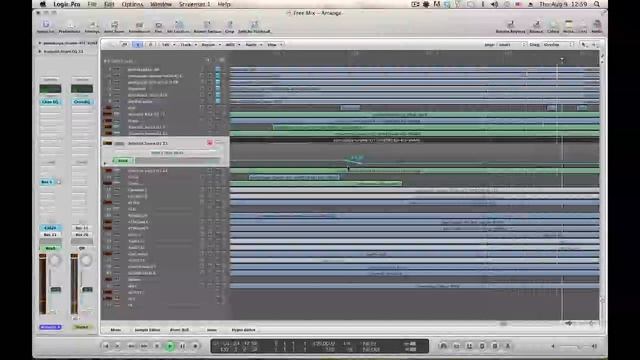The height and width of the screenshot is (360, 640).
Task: Click the playhead marker in the bar ruler
Action: point(562,60)
